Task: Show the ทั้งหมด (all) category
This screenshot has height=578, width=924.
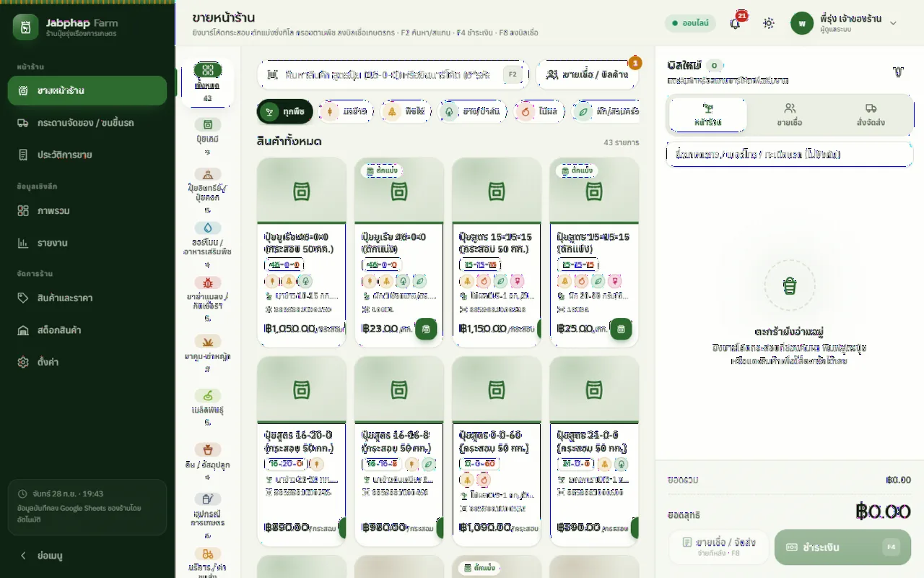Action: pyautogui.click(x=208, y=83)
